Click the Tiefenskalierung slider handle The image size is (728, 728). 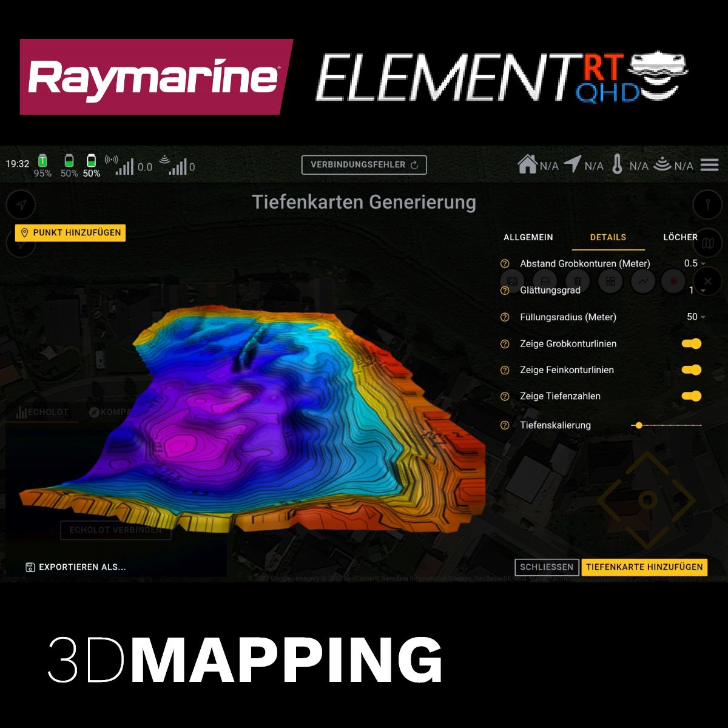(638, 425)
